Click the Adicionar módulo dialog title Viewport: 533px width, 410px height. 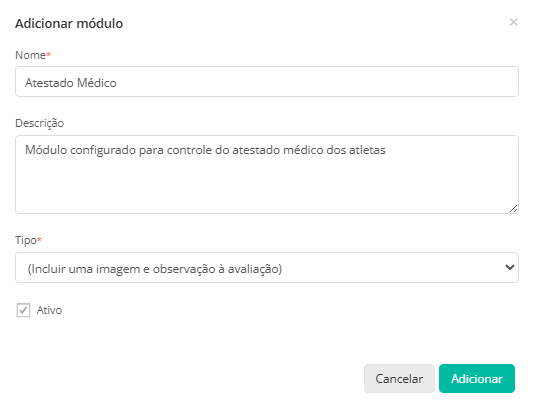point(69,23)
